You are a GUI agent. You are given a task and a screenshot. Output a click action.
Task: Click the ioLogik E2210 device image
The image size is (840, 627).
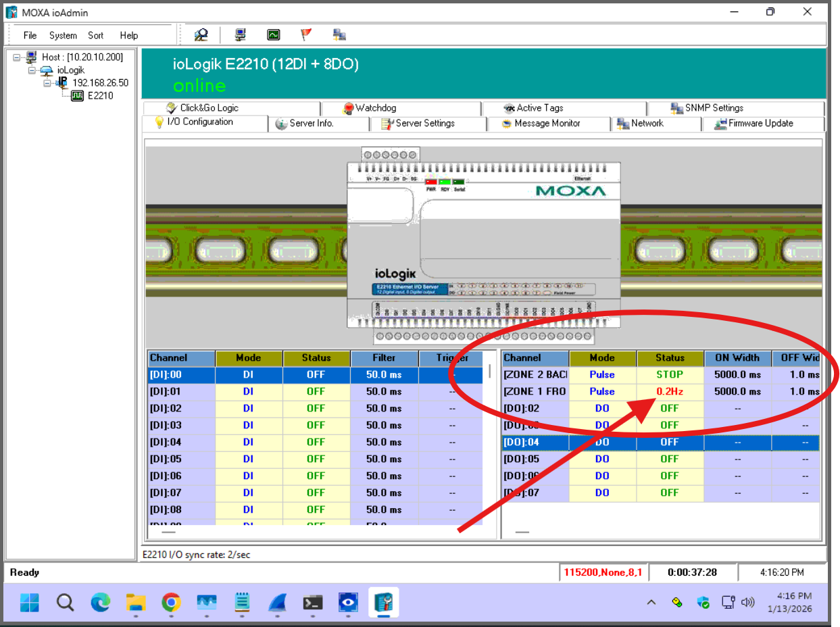tap(483, 245)
